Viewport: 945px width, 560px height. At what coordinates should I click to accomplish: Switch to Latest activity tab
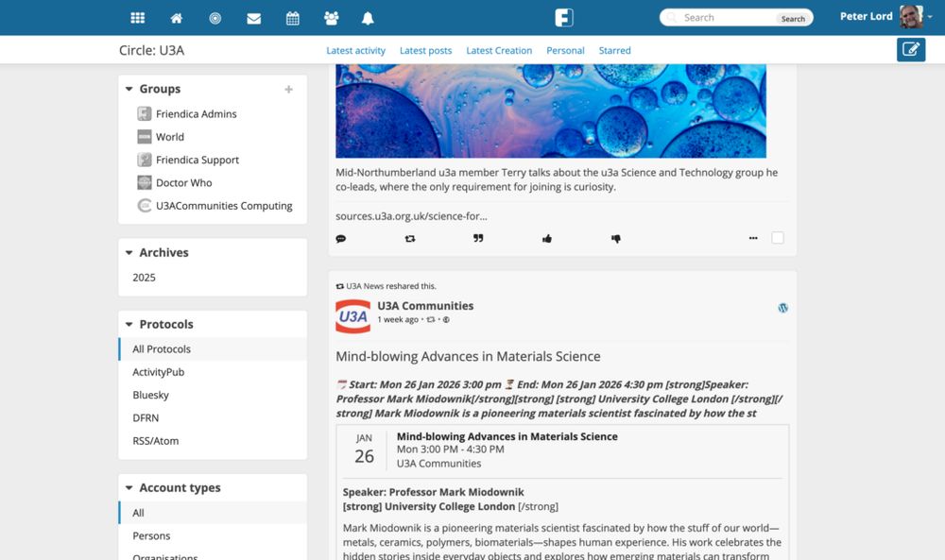point(355,51)
